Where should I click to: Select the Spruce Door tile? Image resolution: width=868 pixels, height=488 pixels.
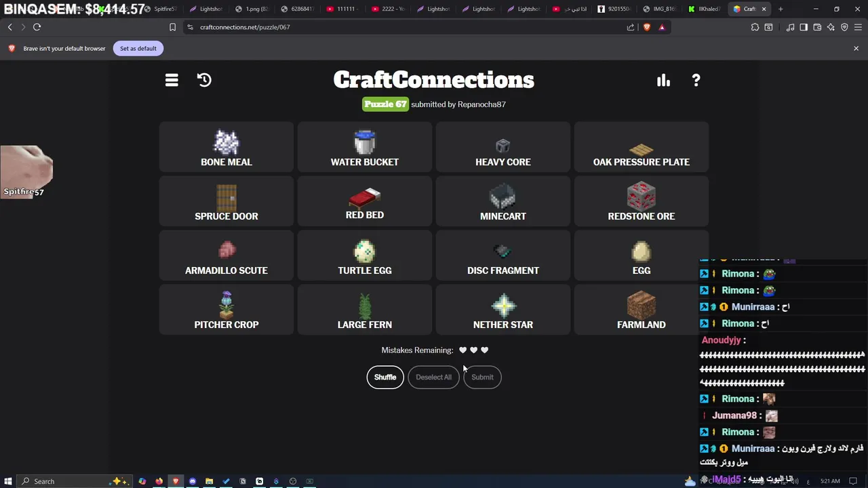[x=226, y=201]
